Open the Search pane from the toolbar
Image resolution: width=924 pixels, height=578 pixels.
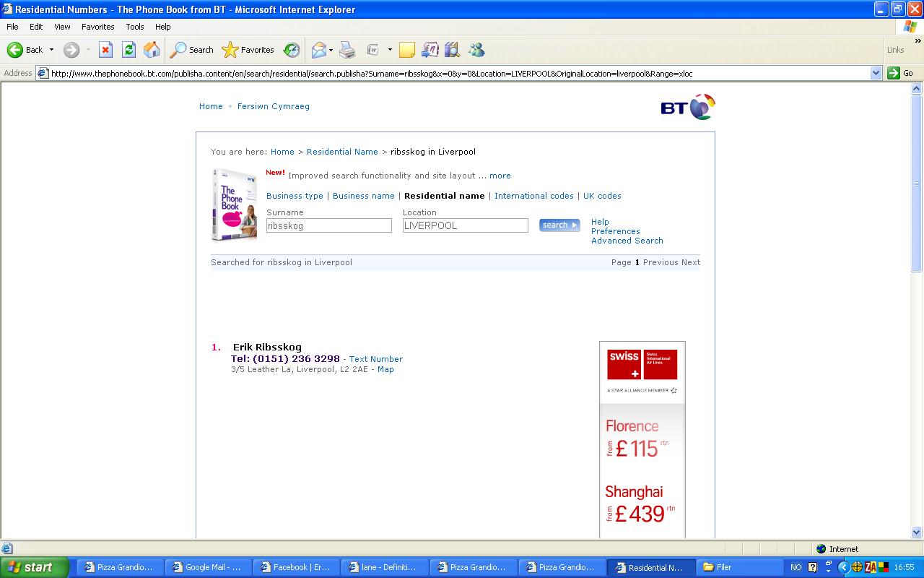(x=191, y=50)
